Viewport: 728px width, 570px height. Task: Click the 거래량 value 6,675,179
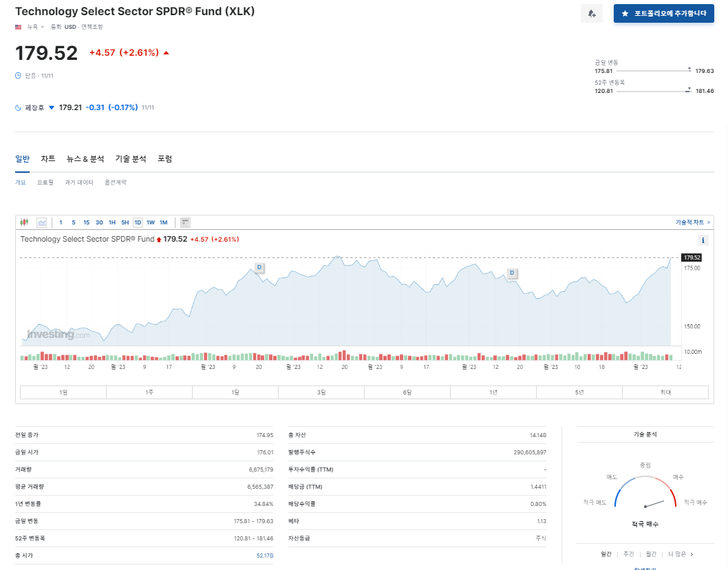tap(261, 469)
